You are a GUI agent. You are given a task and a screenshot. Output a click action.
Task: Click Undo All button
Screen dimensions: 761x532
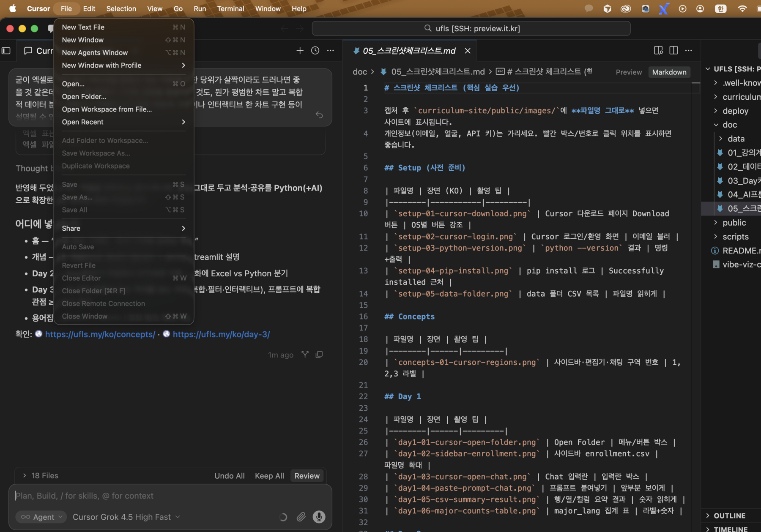230,476
